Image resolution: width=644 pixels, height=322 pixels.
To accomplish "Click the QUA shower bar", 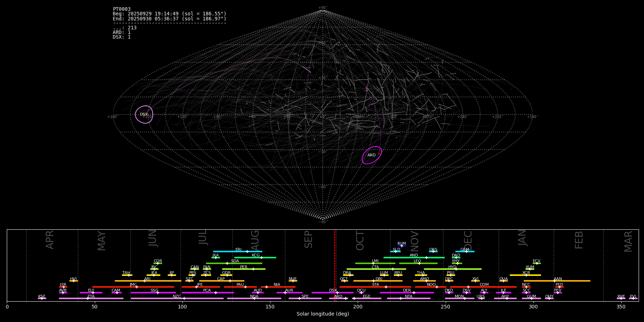I will tap(503, 281).
